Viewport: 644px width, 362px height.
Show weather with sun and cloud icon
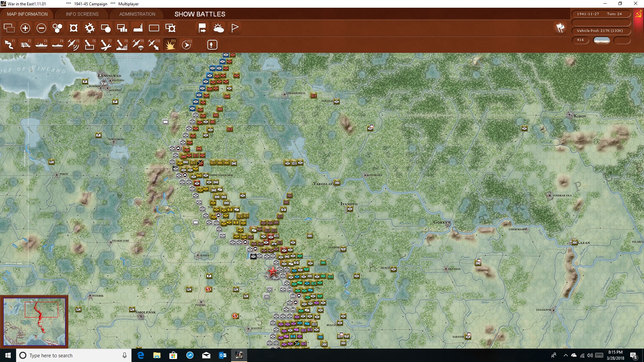(218, 28)
